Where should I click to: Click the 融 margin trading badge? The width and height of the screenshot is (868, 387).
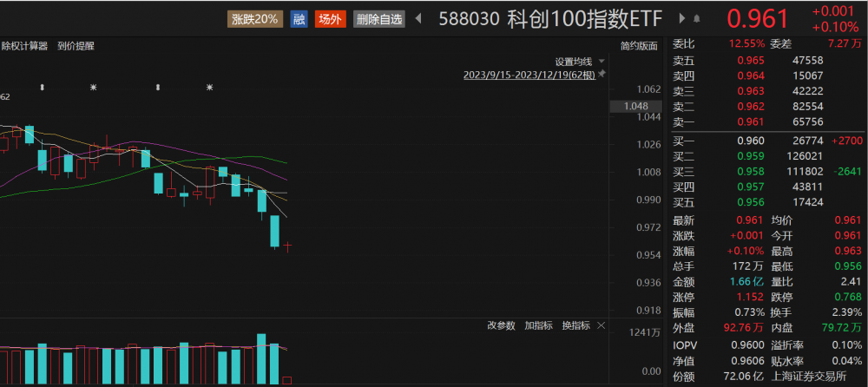[299, 18]
